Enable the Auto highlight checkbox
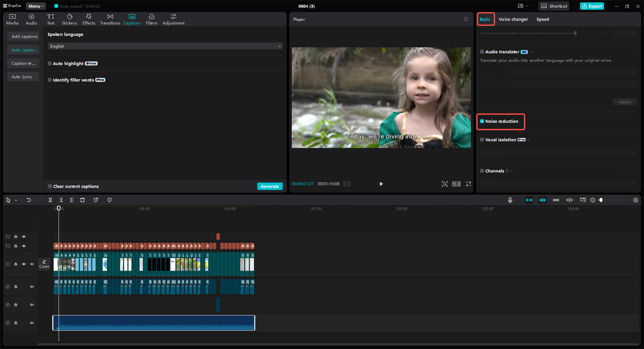The height and width of the screenshot is (349, 644). 50,63
